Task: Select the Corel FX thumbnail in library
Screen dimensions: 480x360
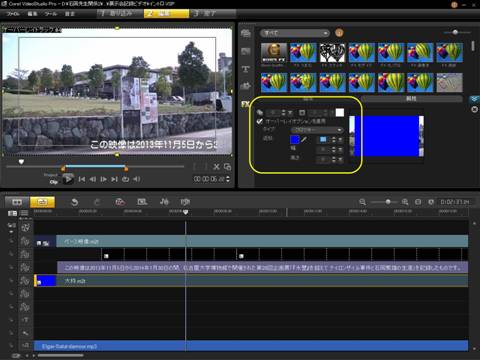Action: click(x=274, y=53)
